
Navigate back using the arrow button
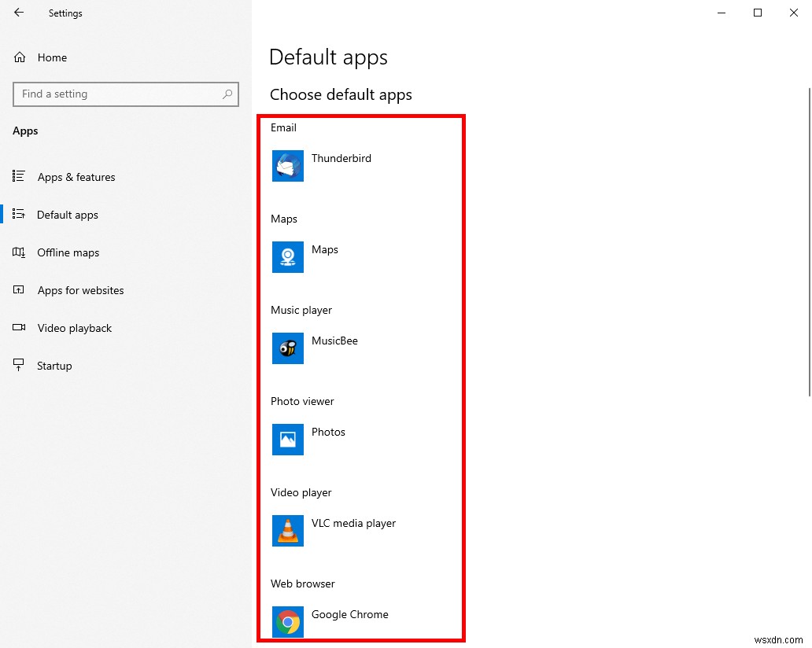[17, 13]
